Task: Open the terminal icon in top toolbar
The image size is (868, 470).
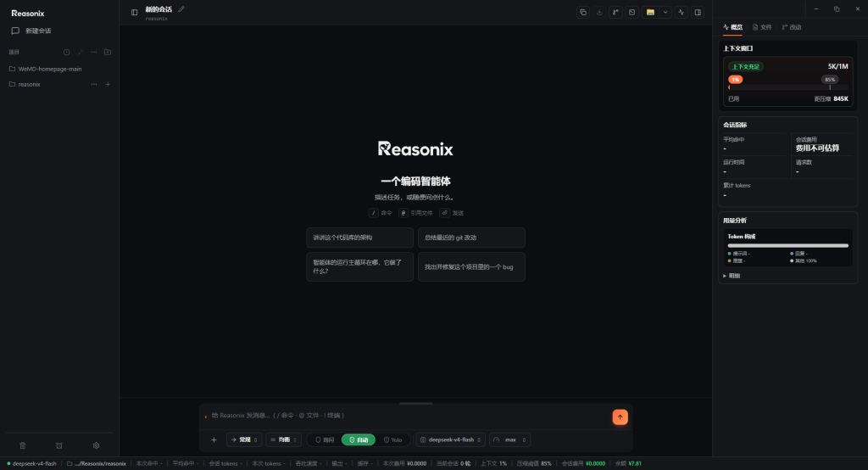Action: point(632,12)
